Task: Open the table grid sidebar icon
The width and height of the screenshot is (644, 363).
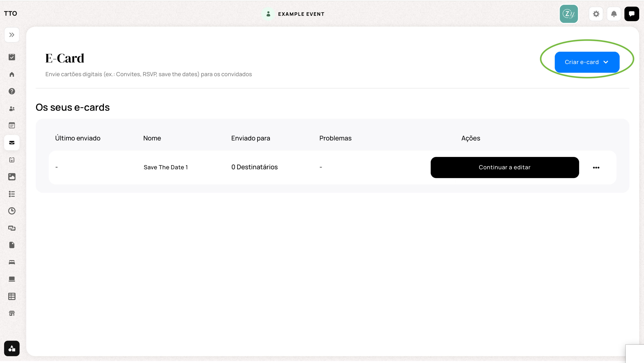Action: [x=12, y=296]
